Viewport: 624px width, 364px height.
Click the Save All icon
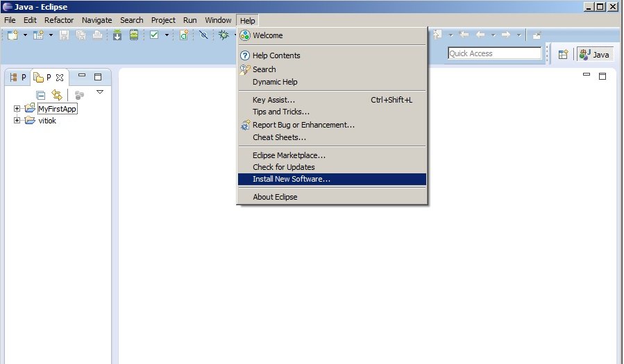pos(81,35)
